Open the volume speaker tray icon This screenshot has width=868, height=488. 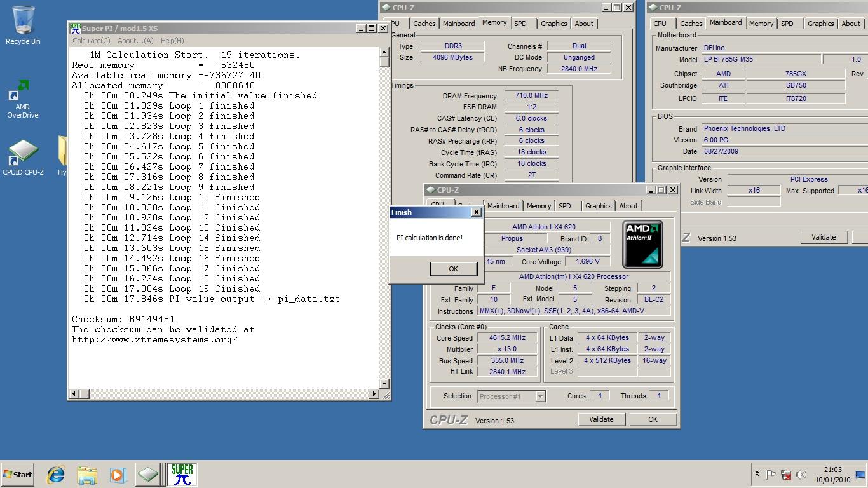[801, 474]
